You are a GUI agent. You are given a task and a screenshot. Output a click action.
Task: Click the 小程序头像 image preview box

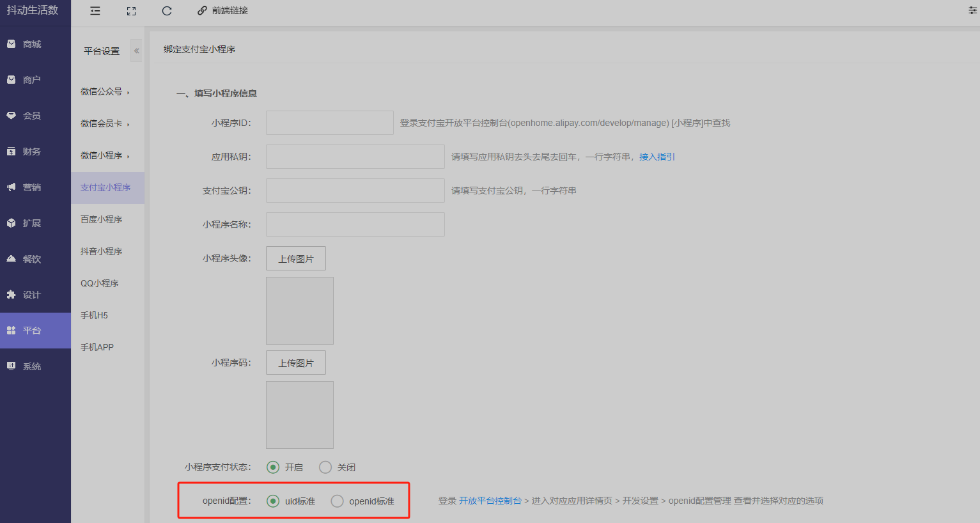300,311
